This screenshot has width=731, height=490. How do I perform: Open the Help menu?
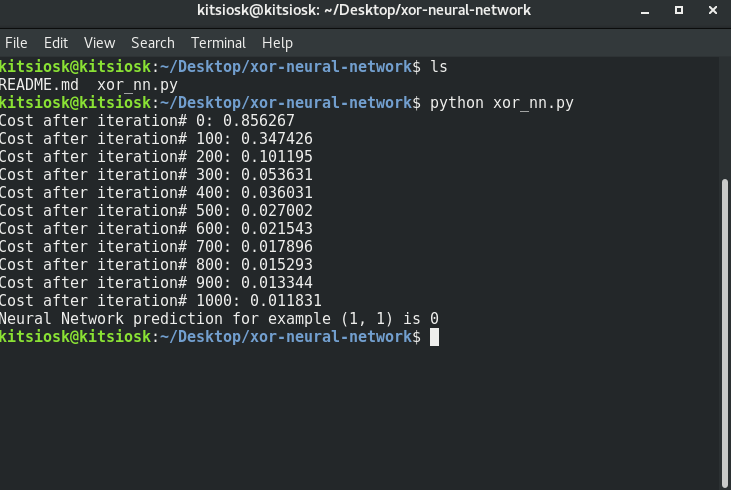coord(277,43)
